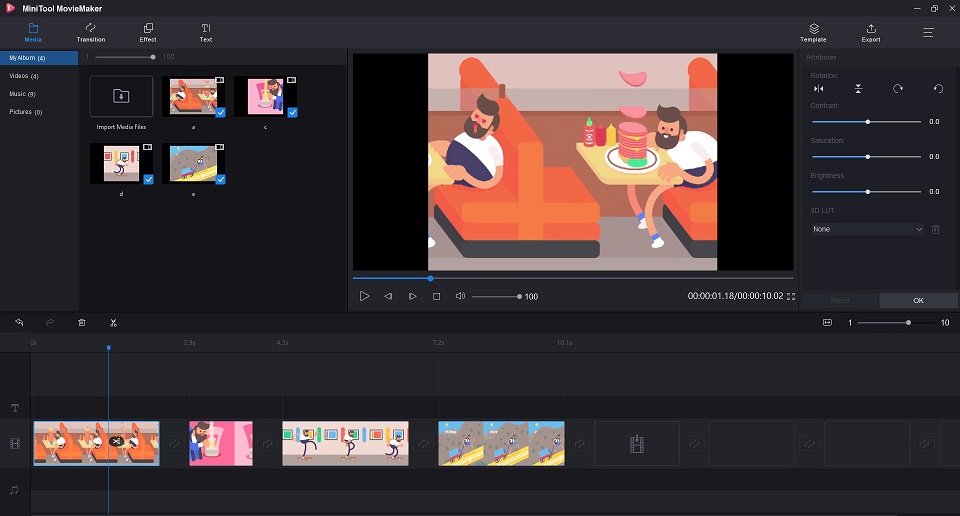The width and height of the screenshot is (960, 516).
Task: Undo the last action in the timeline toolbar
Action: pyautogui.click(x=19, y=323)
